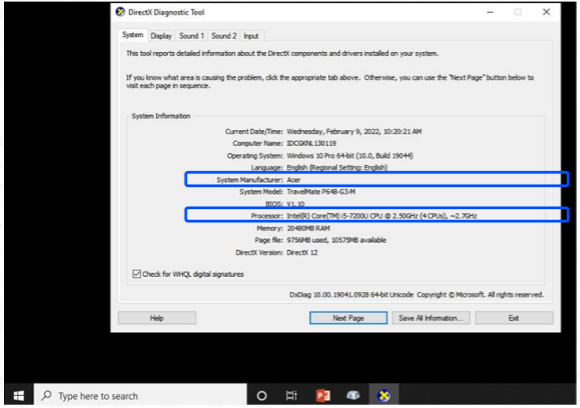Select DirectX Diagnostic Tool taskbar icon
This screenshot has height=408, width=580.
click(x=384, y=396)
